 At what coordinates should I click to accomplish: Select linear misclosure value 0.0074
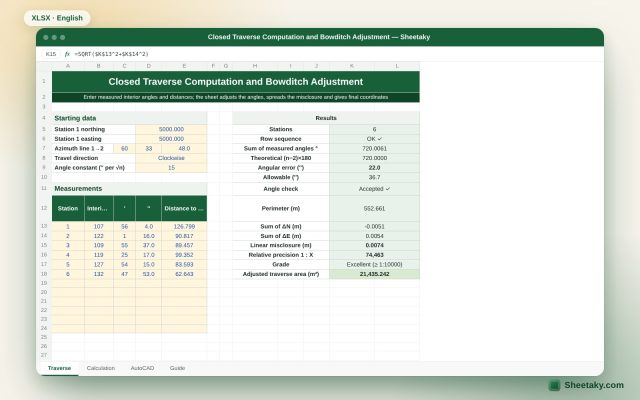pyautogui.click(x=374, y=245)
